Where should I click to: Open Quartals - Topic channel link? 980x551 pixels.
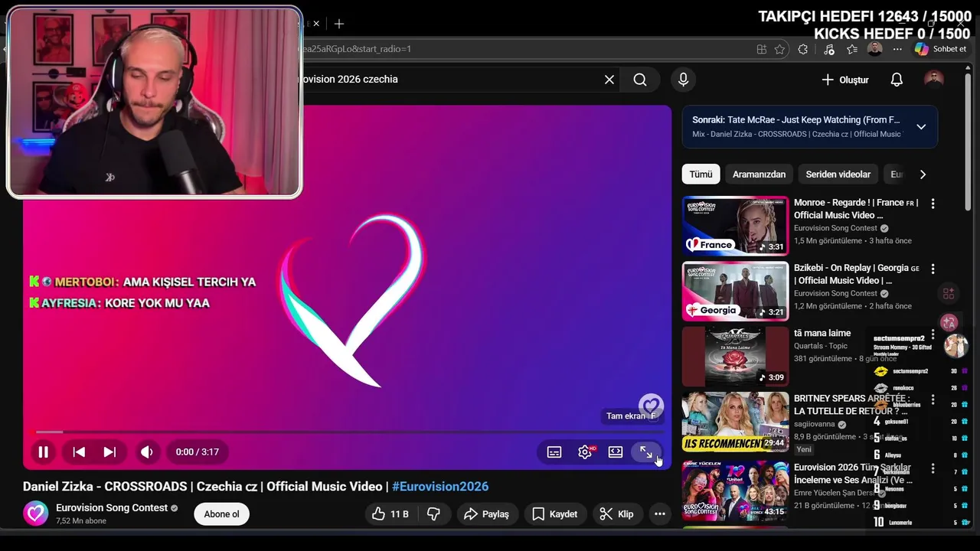822,346
